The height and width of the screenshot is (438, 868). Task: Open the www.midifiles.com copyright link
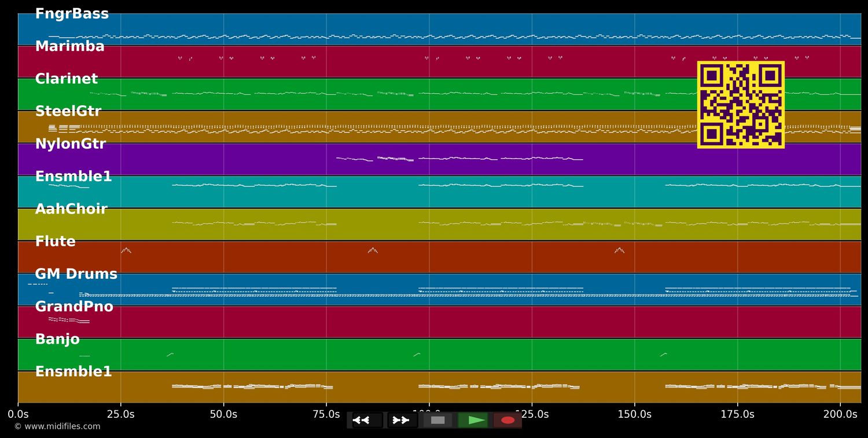click(x=58, y=426)
